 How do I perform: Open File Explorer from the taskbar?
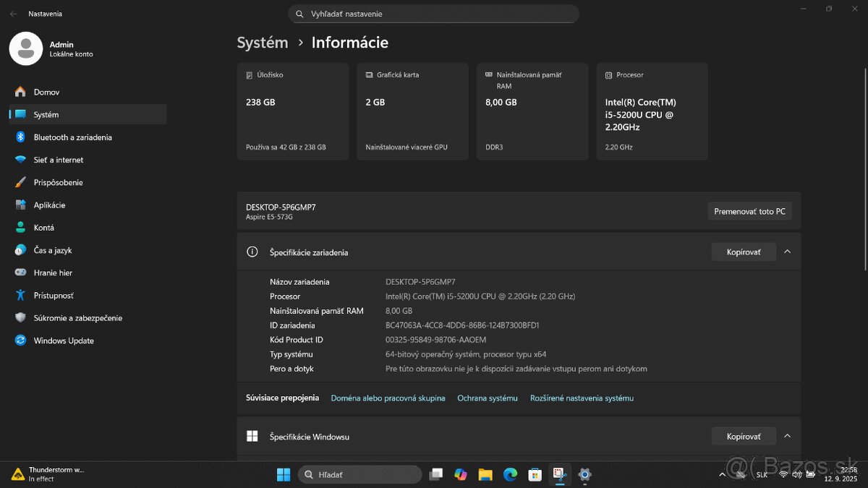tap(485, 474)
